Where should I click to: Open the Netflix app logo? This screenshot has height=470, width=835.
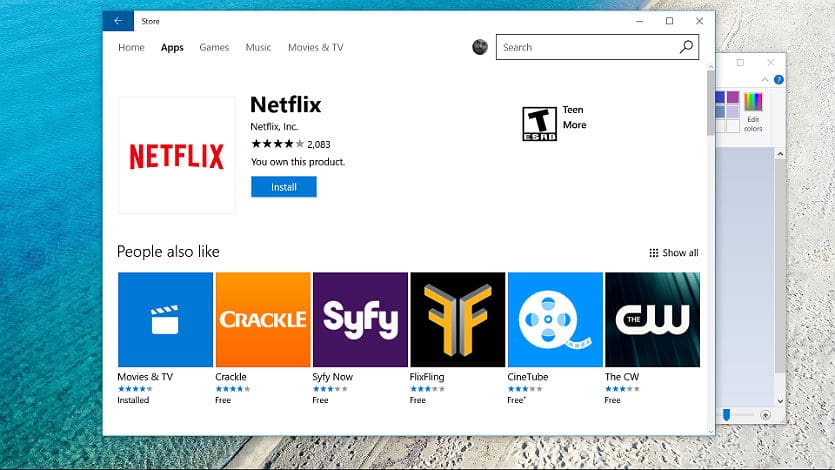tap(177, 155)
